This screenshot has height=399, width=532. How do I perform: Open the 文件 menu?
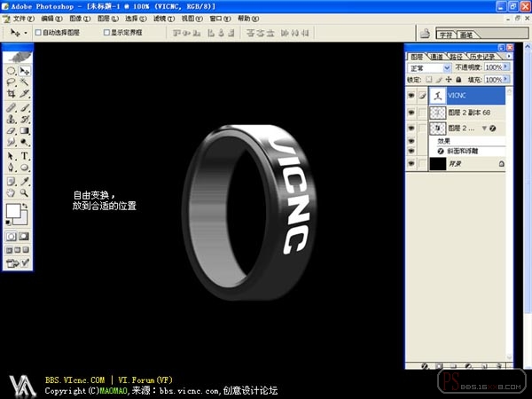pos(23,19)
